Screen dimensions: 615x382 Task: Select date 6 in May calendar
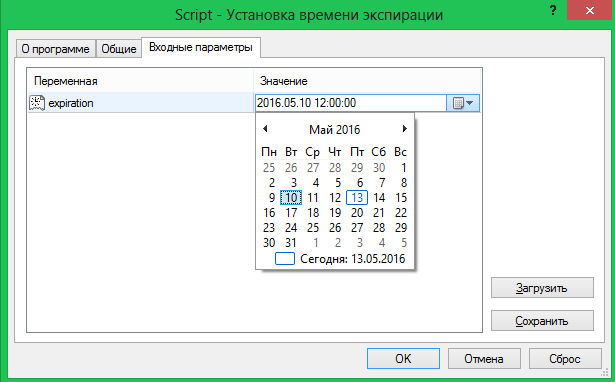[x=360, y=182]
